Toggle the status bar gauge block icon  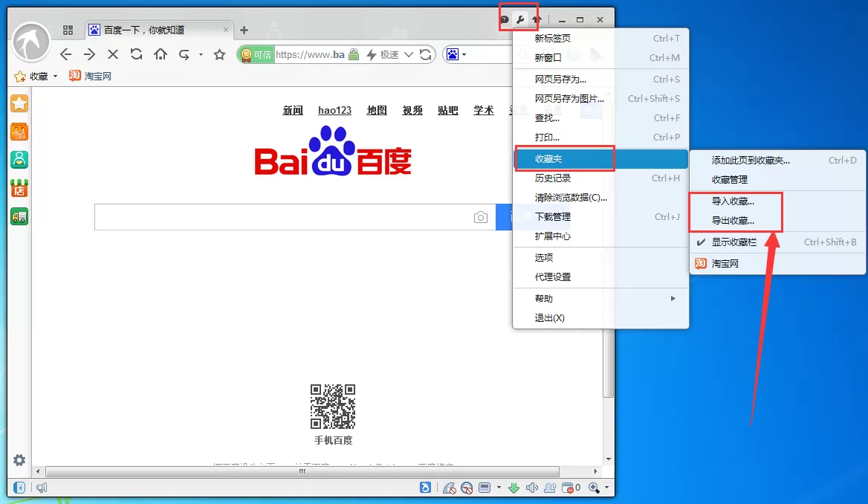(467, 488)
